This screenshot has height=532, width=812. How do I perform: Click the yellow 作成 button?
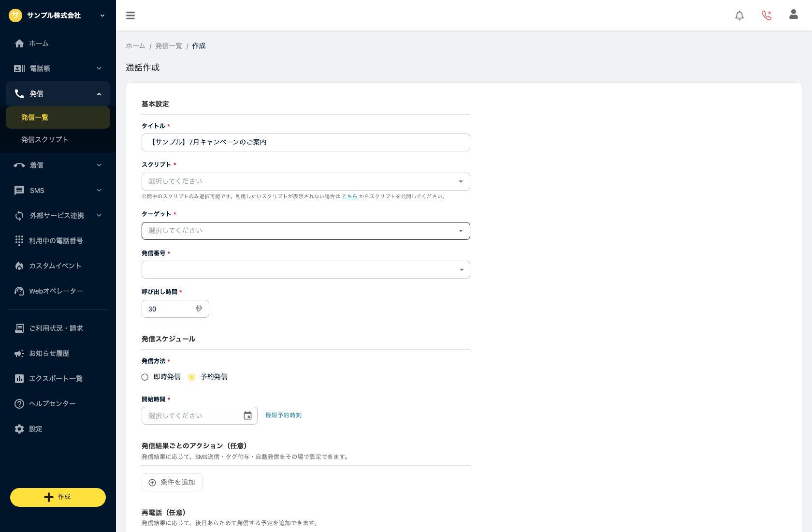tap(58, 497)
